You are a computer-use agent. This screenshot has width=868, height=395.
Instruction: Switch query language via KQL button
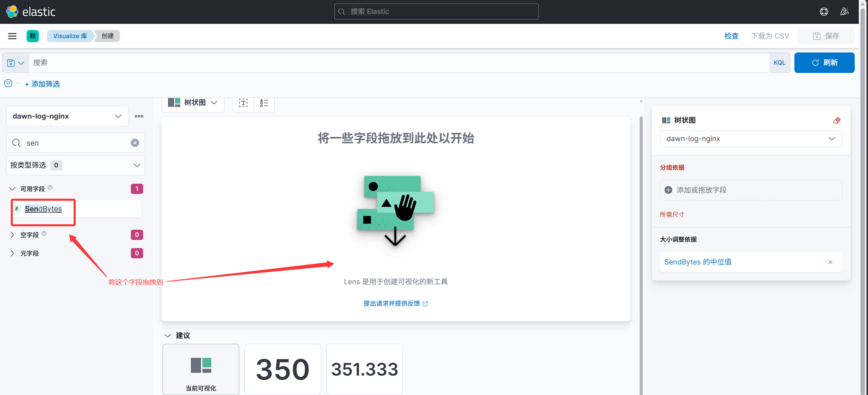click(x=779, y=63)
